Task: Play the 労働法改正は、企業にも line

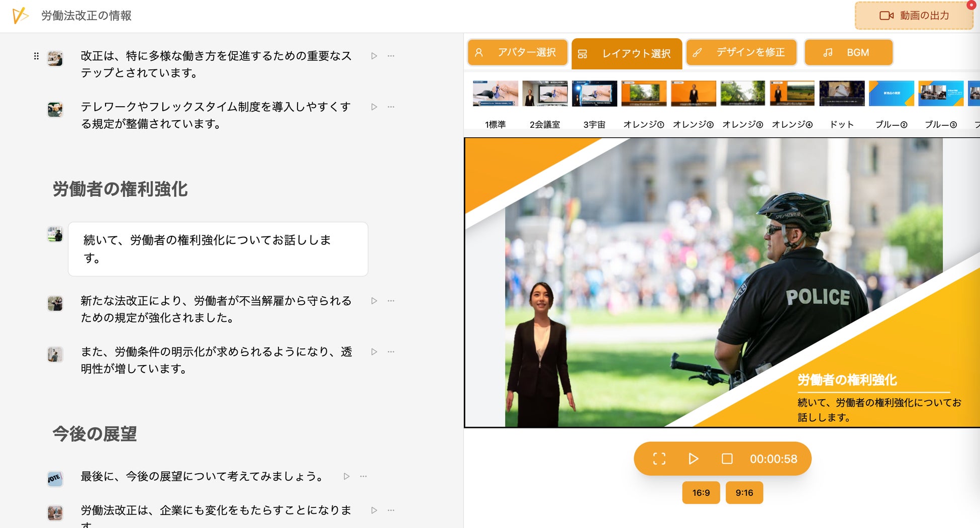Action: tap(374, 510)
